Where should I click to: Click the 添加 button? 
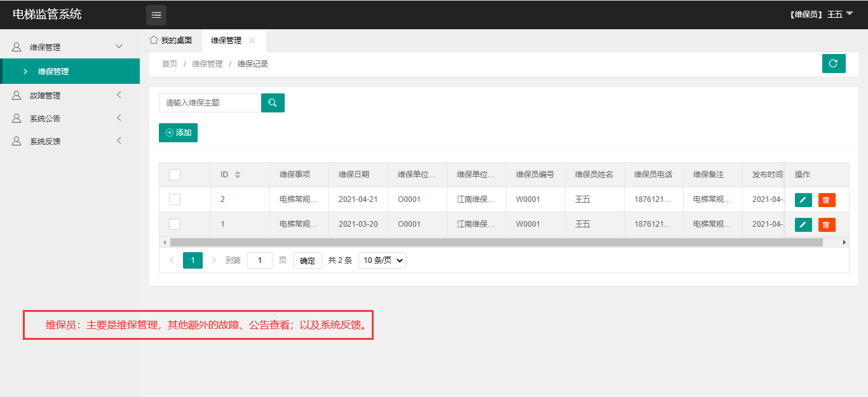(178, 133)
